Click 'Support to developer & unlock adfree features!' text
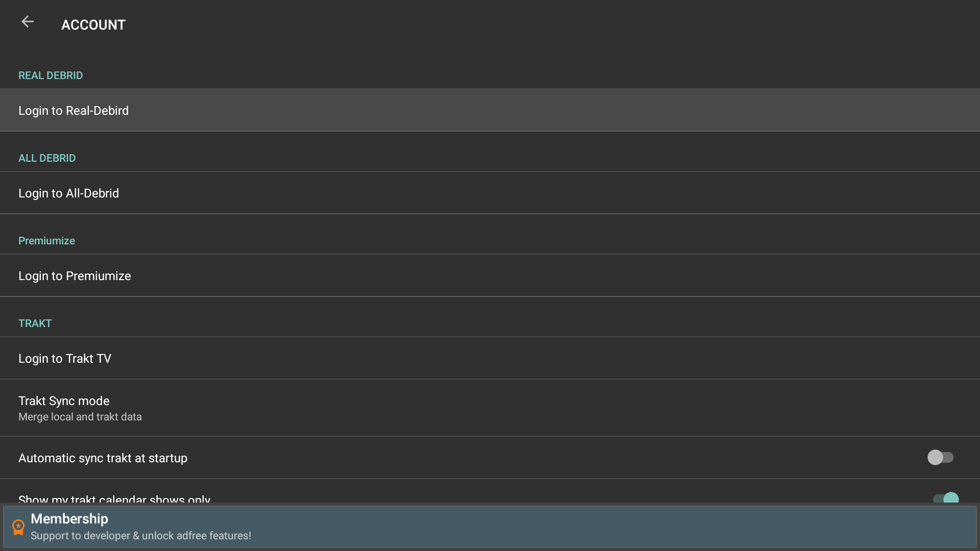The image size is (980, 551). pyautogui.click(x=141, y=536)
